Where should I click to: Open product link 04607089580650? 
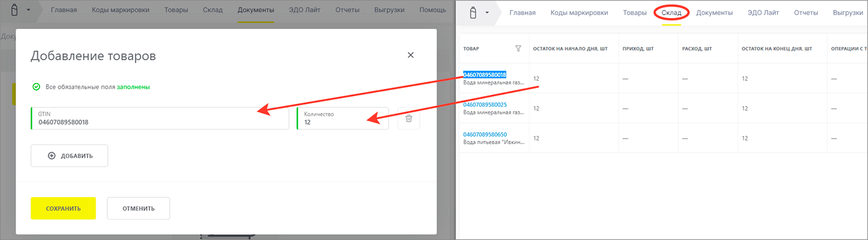(485, 134)
